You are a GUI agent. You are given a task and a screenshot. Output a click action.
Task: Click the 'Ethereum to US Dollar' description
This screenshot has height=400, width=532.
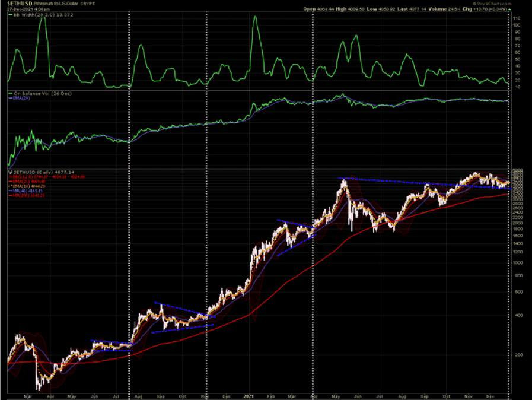[x=56, y=4]
